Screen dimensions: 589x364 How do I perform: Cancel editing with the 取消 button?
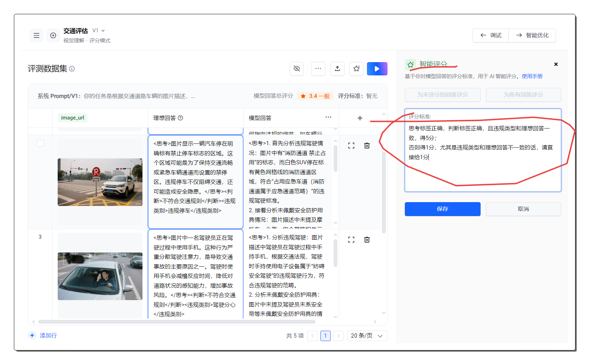tap(523, 209)
